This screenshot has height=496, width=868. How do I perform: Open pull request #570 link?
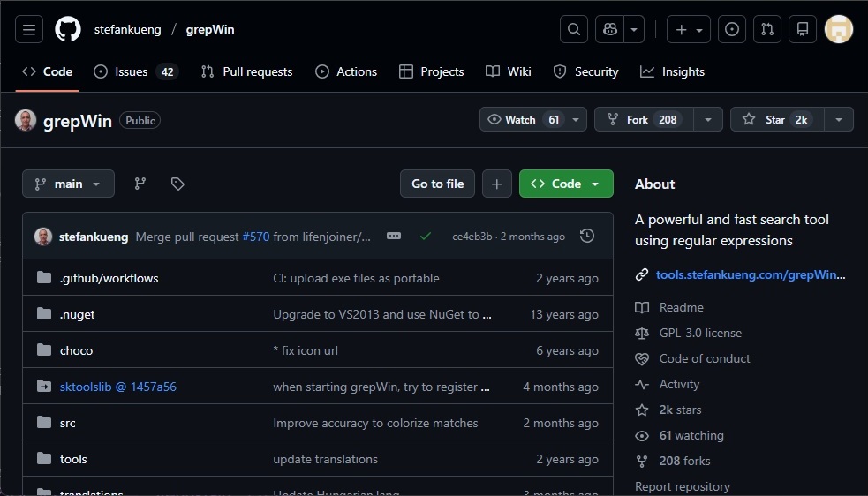[x=256, y=237]
